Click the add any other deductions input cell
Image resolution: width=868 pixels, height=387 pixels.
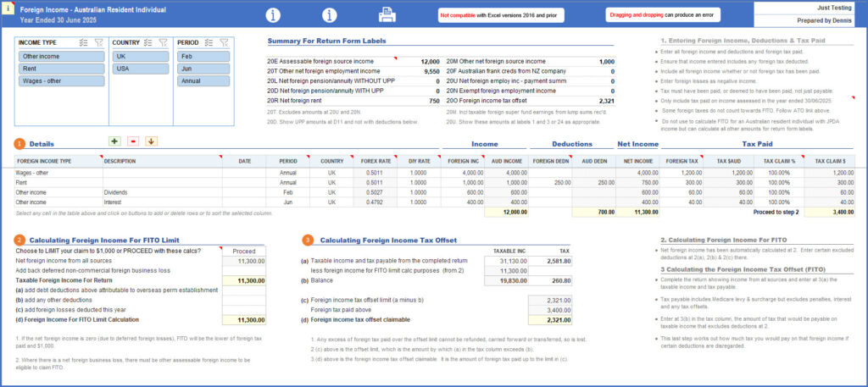[x=245, y=300]
